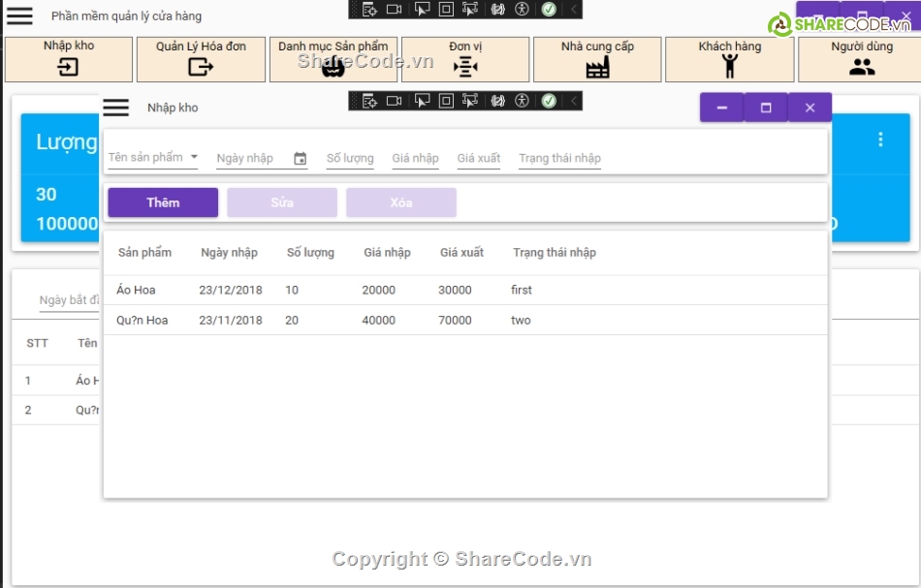Open the three-dot menu on blue card
This screenshot has height=588, width=921.
(x=880, y=139)
